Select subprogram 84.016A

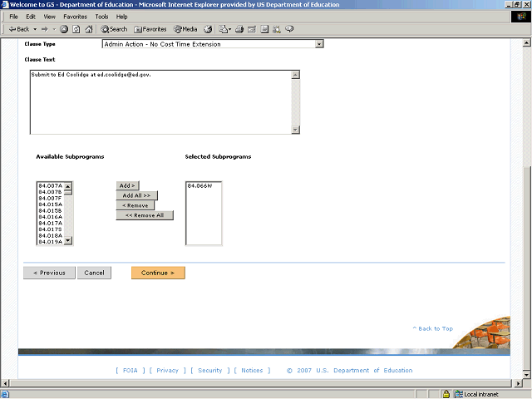point(51,217)
